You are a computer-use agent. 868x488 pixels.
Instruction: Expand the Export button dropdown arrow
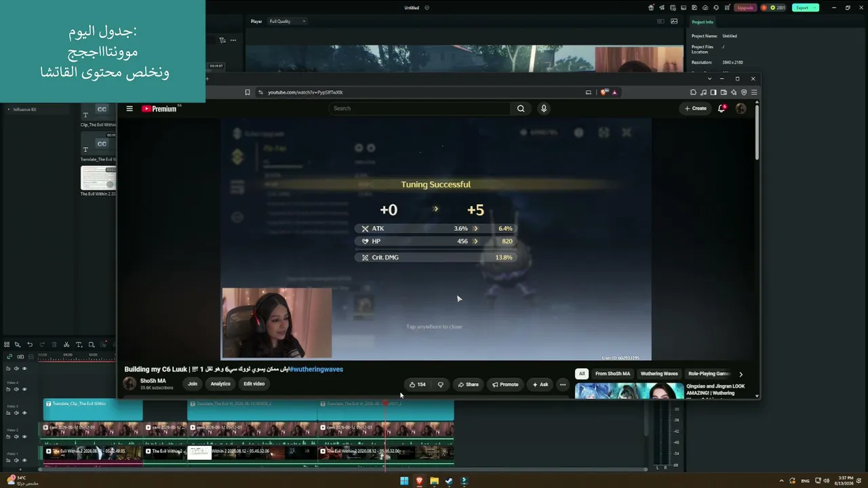pos(815,7)
